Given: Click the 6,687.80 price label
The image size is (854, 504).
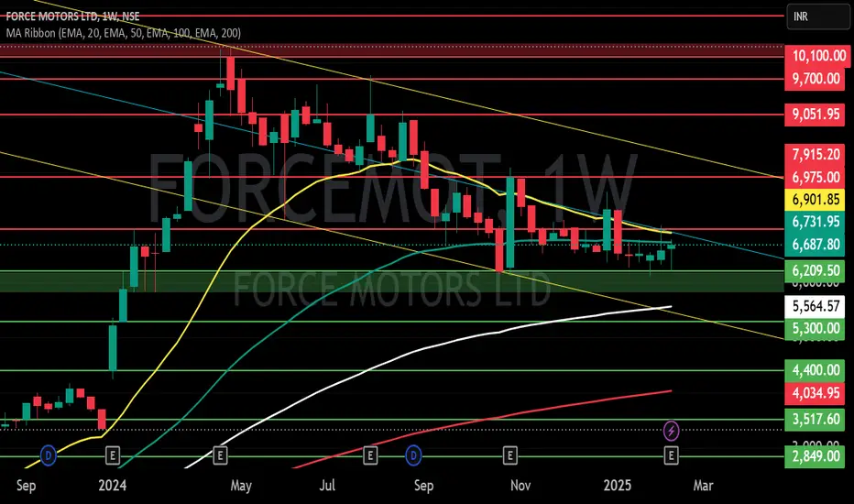Looking at the screenshot, I should (x=815, y=244).
